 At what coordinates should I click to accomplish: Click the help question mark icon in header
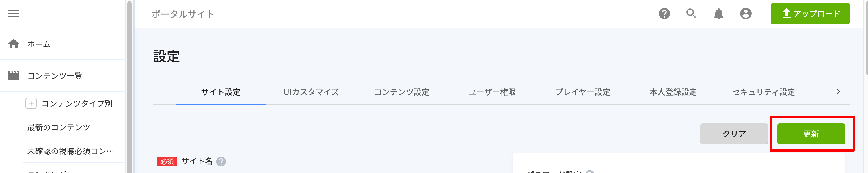664,14
